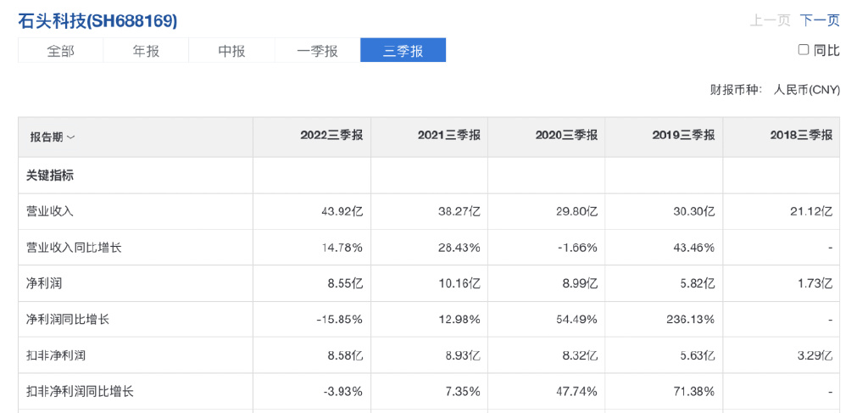Image resolution: width=868 pixels, height=413 pixels.
Task: Click the 石头科技(SH688169) title
Action: (98, 21)
